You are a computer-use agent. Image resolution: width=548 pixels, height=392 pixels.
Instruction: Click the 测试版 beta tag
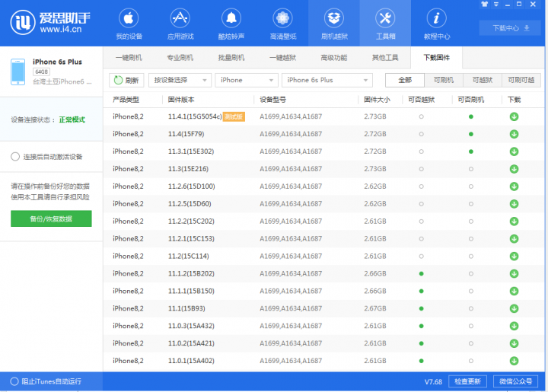[234, 116]
